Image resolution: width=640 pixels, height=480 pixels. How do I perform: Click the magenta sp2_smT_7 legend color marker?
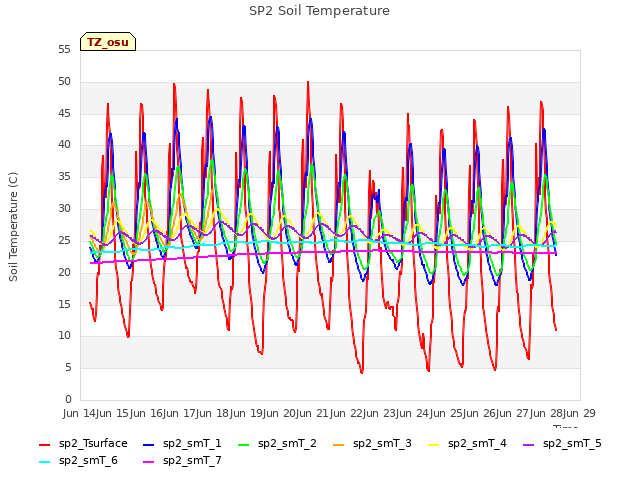149,462
